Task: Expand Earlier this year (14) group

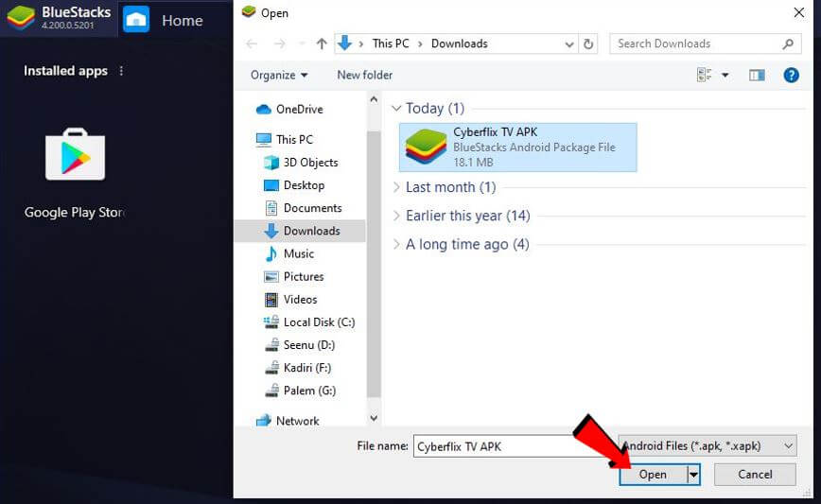Action: click(396, 216)
